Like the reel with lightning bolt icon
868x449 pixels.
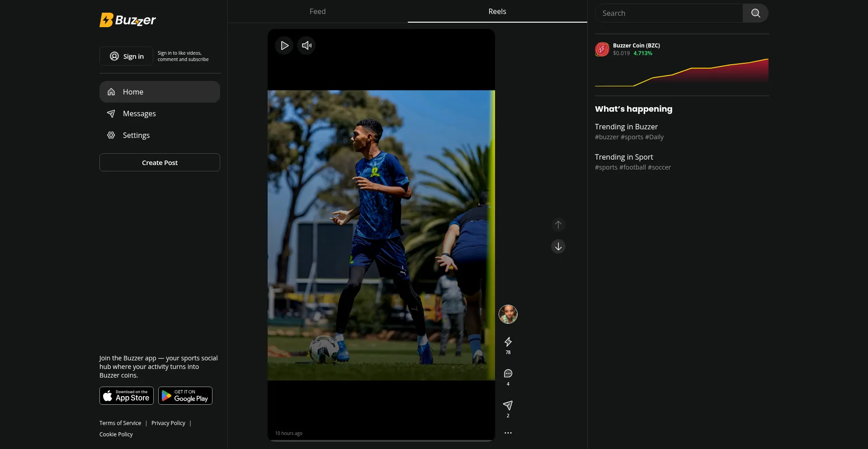coord(508,342)
